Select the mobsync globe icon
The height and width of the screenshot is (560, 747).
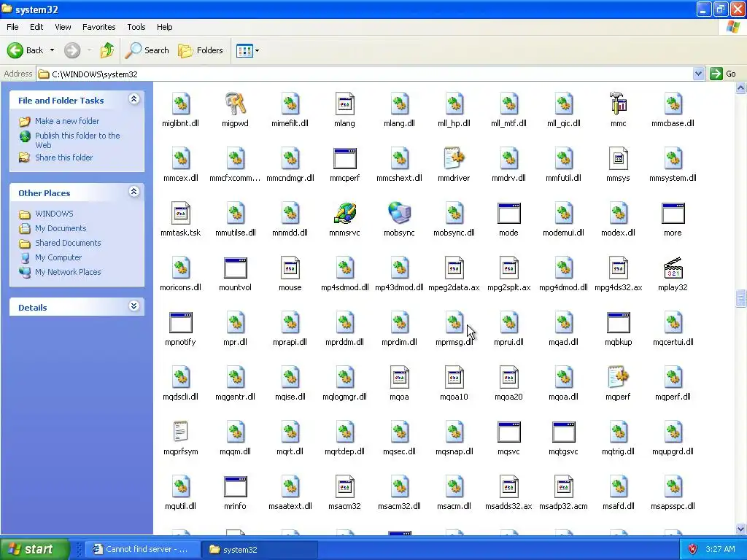tap(399, 213)
